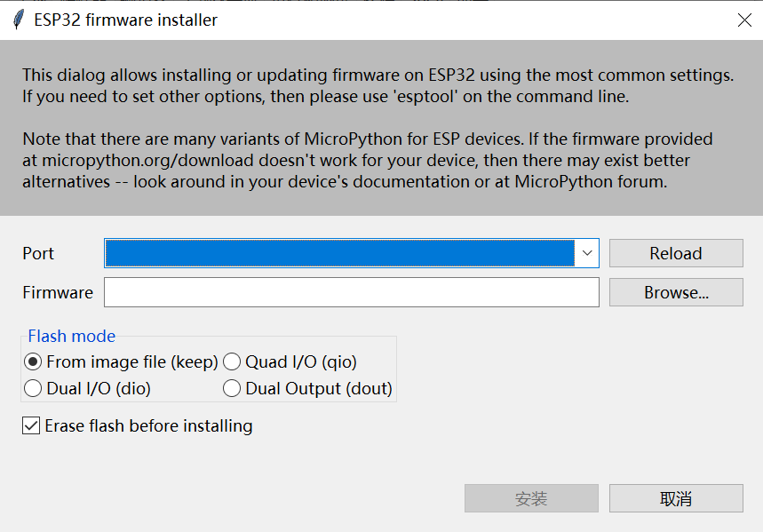
Task: Click the esptool command line hint text
Action: (325, 97)
